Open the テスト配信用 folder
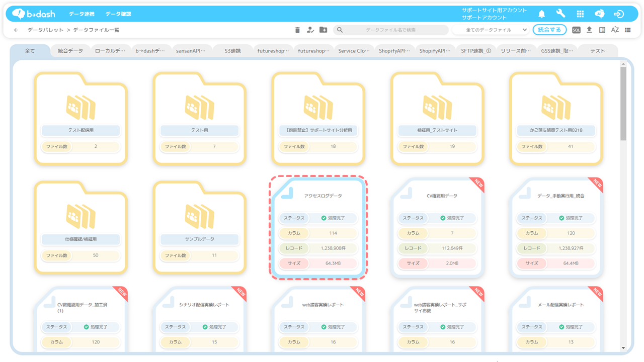 pos(81,118)
